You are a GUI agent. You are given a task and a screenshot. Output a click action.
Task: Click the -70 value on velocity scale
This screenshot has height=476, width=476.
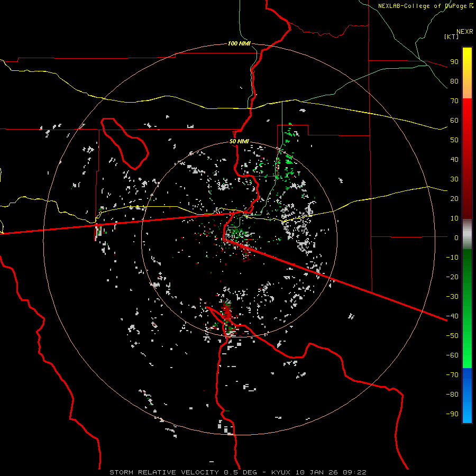(x=452, y=374)
